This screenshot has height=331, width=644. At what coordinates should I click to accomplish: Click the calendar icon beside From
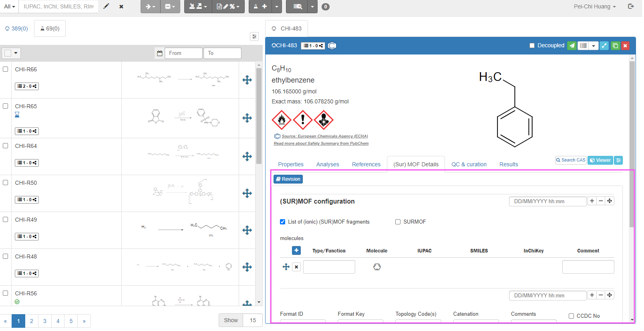pyautogui.click(x=160, y=53)
